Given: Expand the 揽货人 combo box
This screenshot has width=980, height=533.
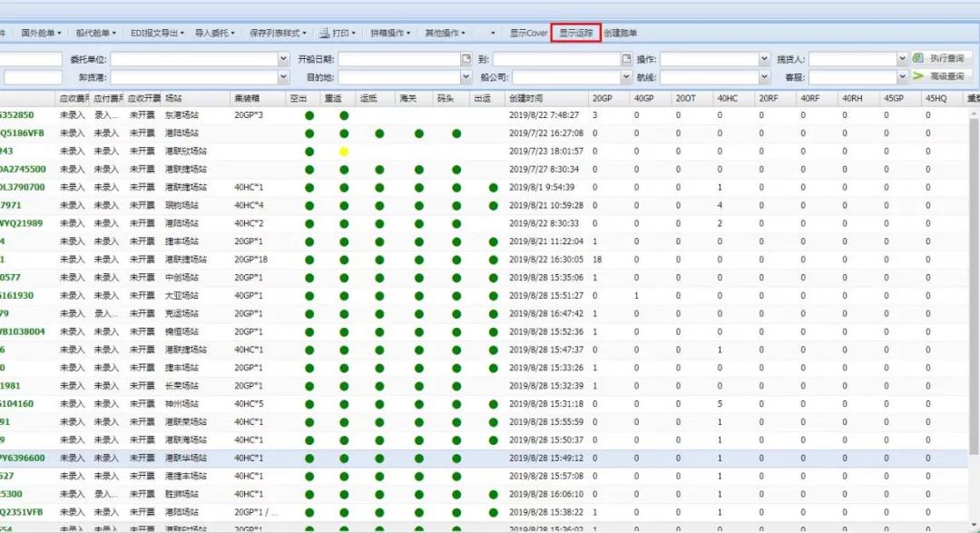Looking at the screenshot, I should click(902, 59).
